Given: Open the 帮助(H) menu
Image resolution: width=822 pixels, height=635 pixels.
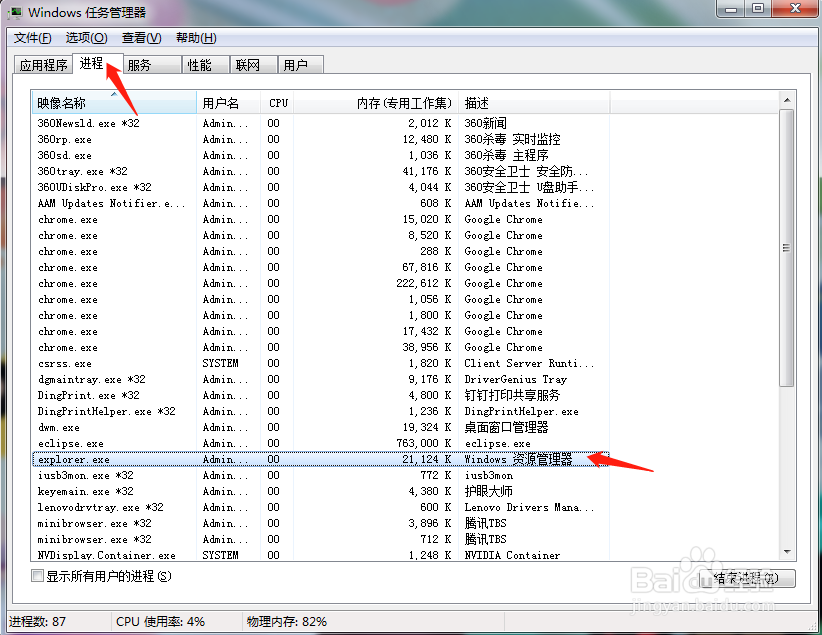Looking at the screenshot, I should coord(196,38).
